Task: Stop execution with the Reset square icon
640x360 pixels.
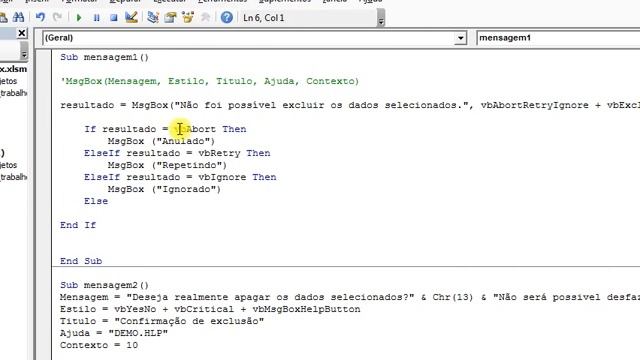Action: [x=114, y=18]
